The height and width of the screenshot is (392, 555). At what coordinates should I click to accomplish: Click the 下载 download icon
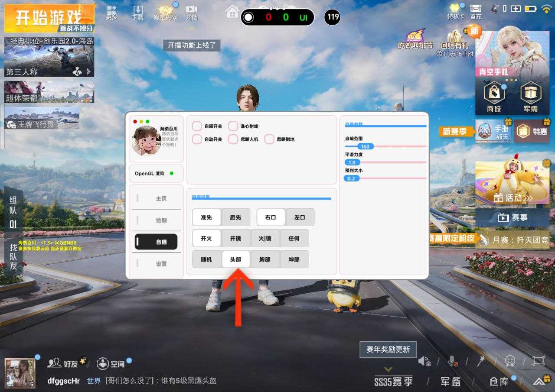pyautogui.click(x=138, y=12)
